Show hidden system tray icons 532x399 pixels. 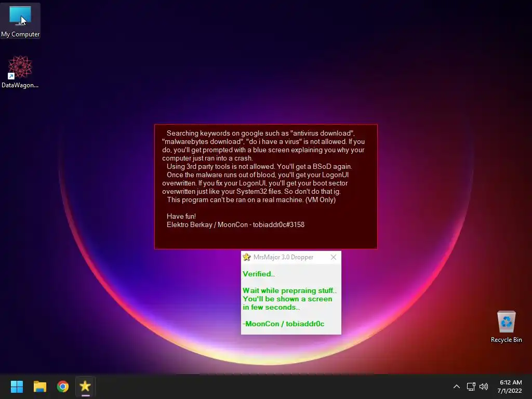[x=457, y=387]
